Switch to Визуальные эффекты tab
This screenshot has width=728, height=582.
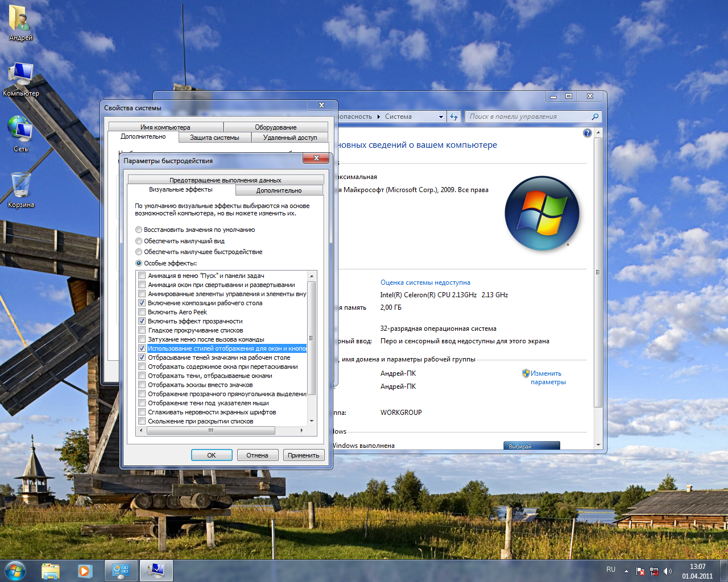(x=181, y=190)
